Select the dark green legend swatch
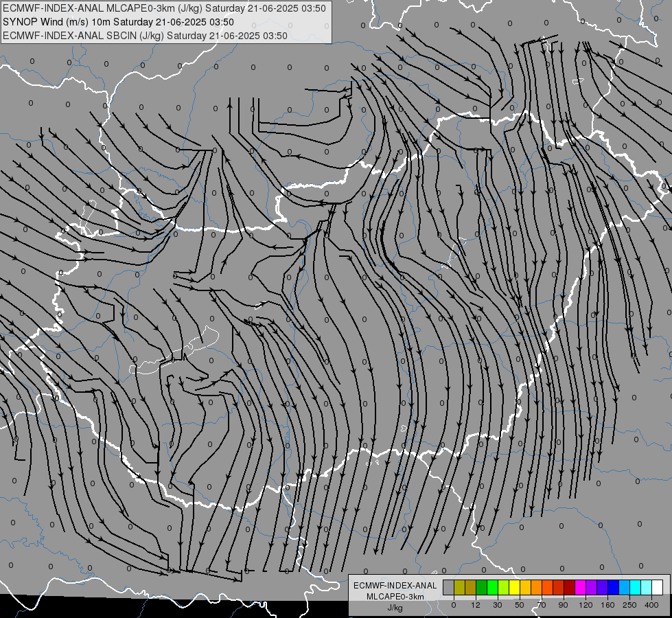Viewport: 672px width, 618px height. coord(482,588)
